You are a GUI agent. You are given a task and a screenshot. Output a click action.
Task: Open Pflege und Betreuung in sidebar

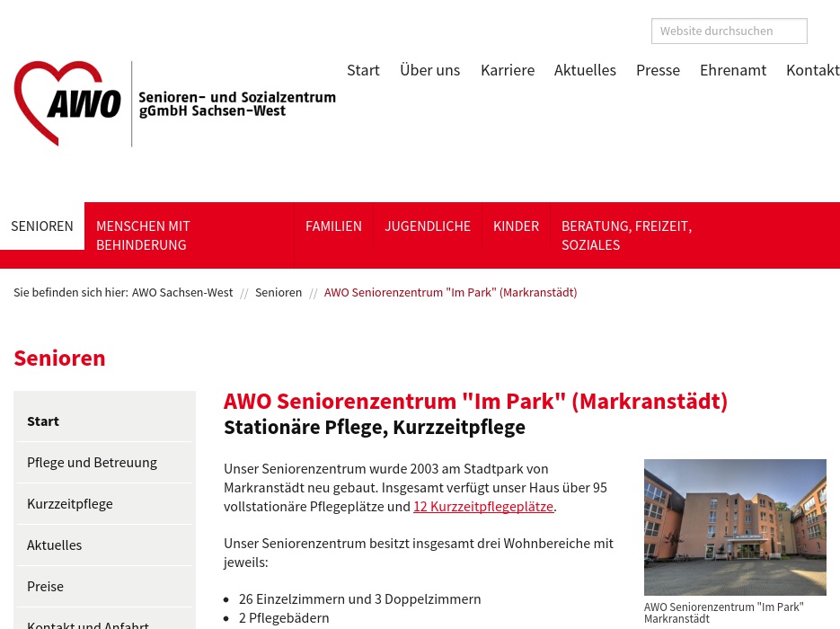tap(92, 462)
